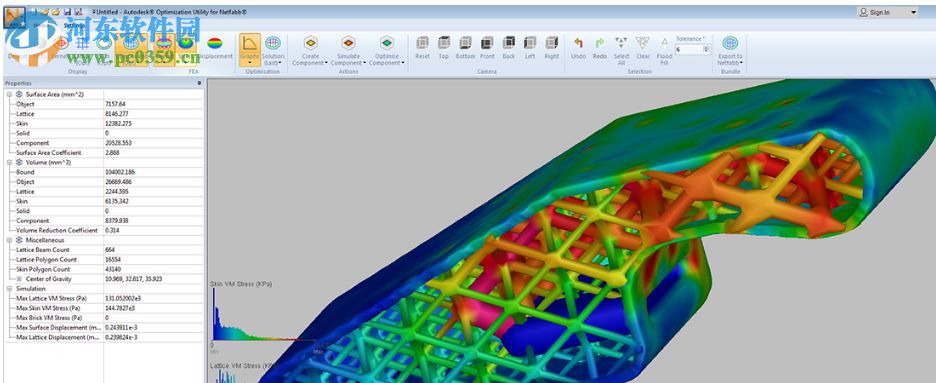Click the Skin volume value 6135.342
Image resolution: width=936 pixels, height=383 pixels.
tap(116, 201)
